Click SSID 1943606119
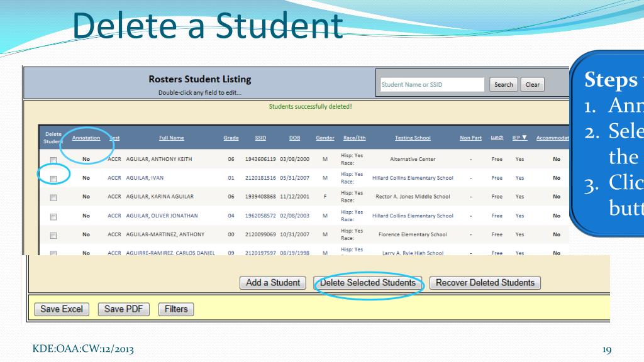Image resolution: width=644 pixels, height=362 pixels. pyautogui.click(x=260, y=159)
